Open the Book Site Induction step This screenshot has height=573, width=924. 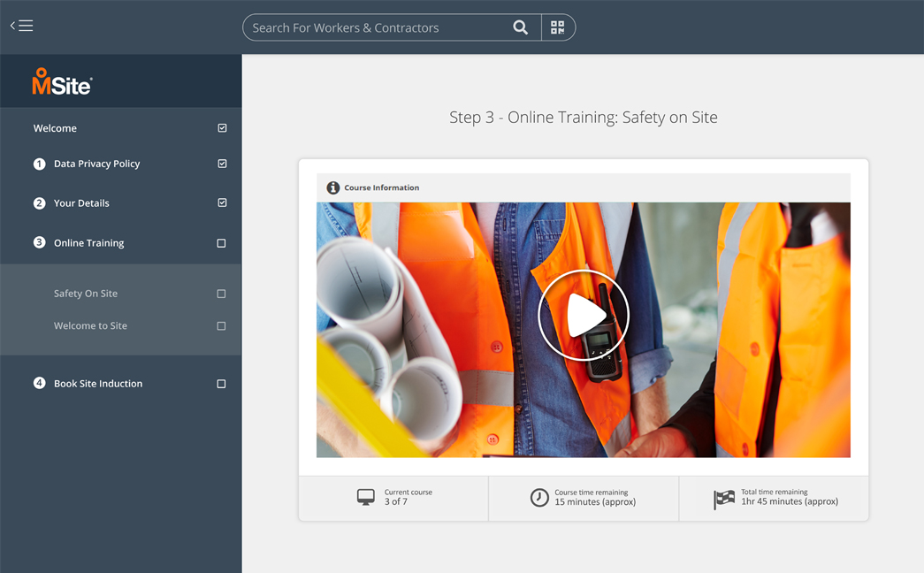97,384
